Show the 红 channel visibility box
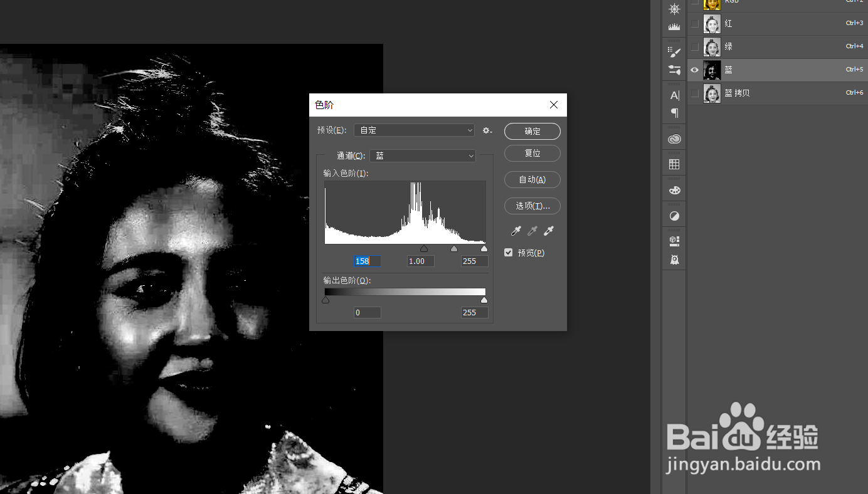The image size is (868, 494). (694, 24)
